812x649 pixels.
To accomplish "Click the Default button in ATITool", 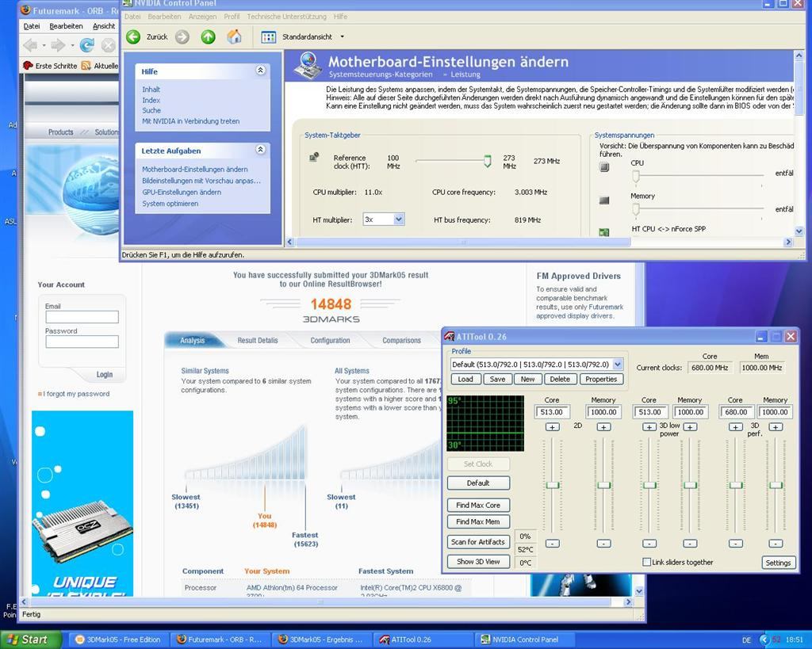I will (478, 483).
